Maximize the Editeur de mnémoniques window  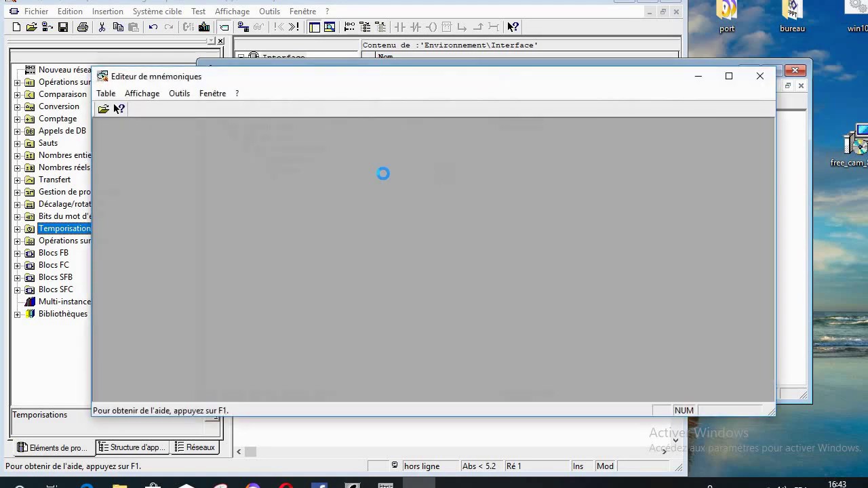tap(729, 76)
